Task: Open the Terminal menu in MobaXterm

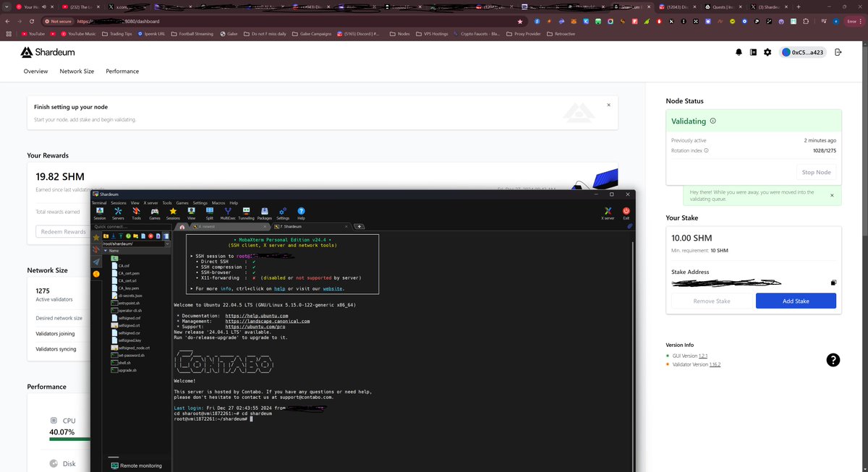Action: pos(99,202)
